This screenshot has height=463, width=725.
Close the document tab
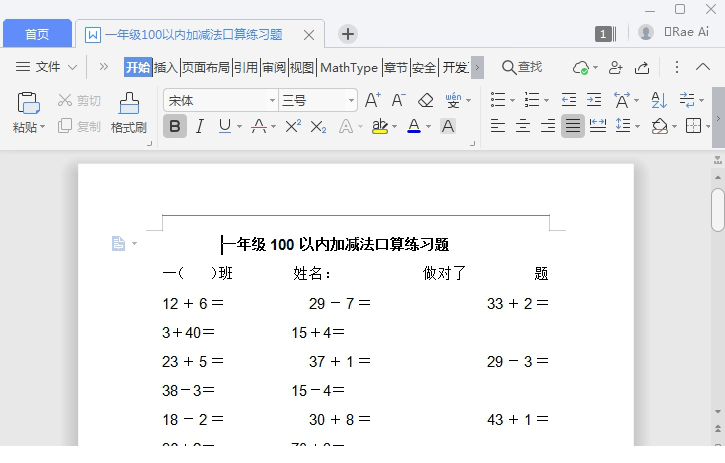pos(309,35)
